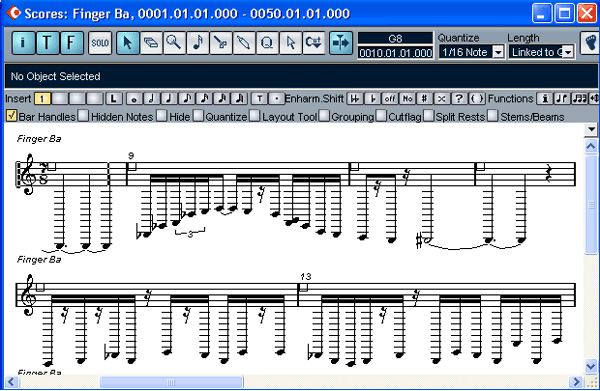Select the Scissors split tool
Screen dimensions: 600x391
pos(221,43)
